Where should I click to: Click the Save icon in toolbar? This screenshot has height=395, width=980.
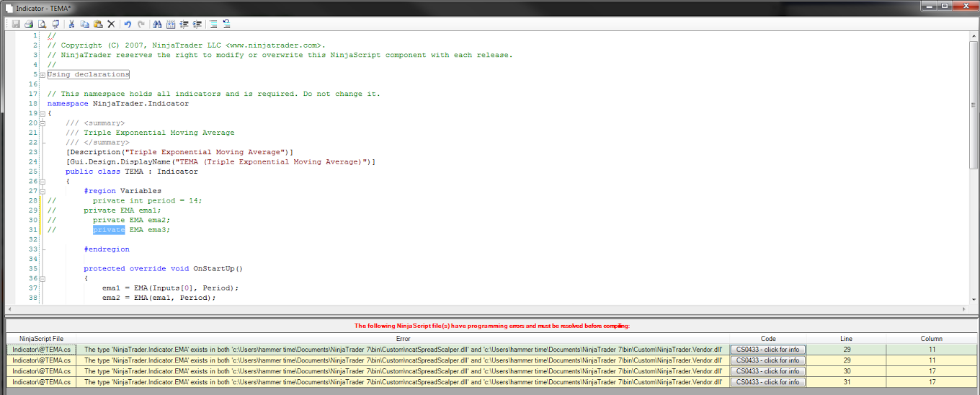point(16,24)
